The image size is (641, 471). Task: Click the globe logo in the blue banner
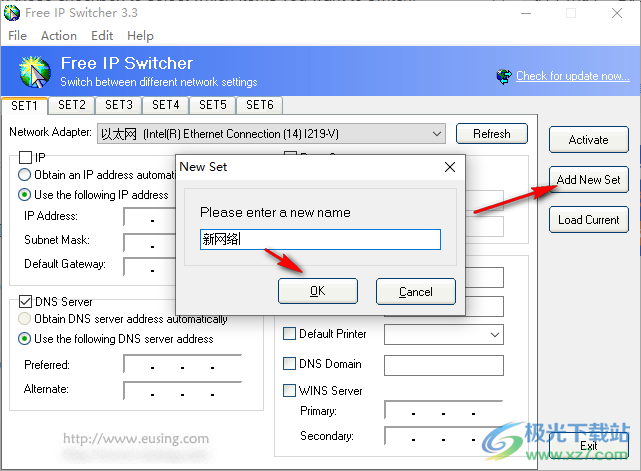tap(35, 72)
